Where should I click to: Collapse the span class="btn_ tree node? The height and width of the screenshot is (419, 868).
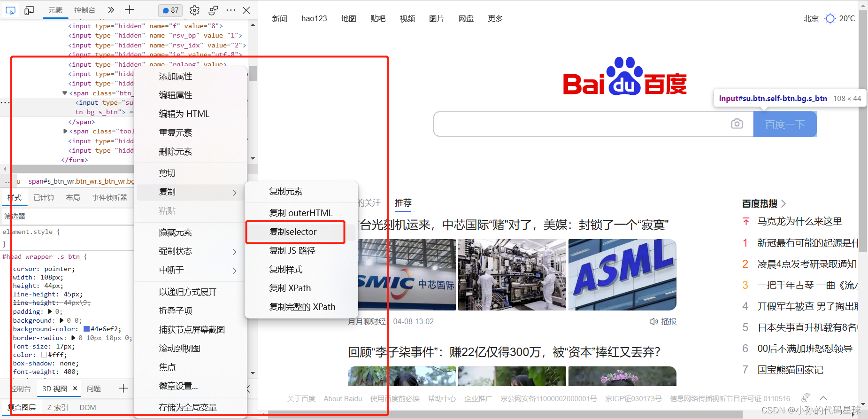coord(65,93)
